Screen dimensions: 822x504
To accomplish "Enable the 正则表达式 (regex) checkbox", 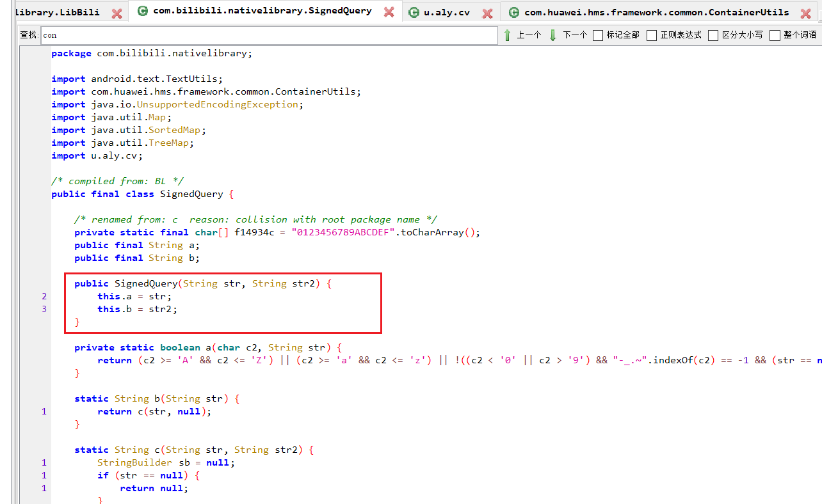I will point(652,35).
